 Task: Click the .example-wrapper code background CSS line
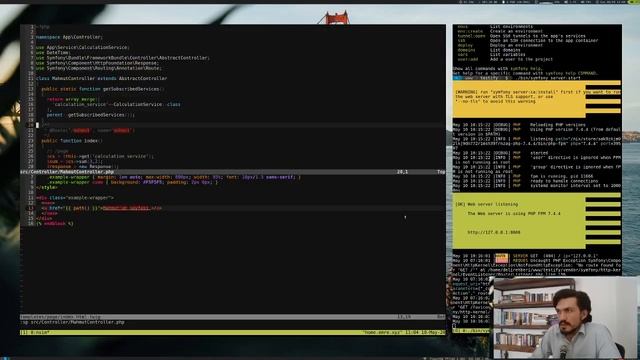pyautogui.click(x=133, y=182)
